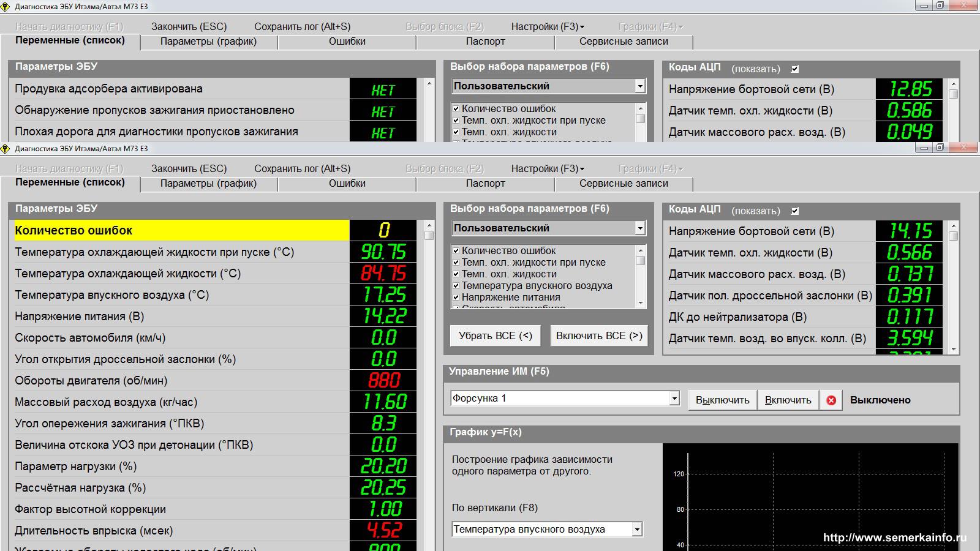The width and height of the screenshot is (980, 551).
Task: Expand the lower window Пользовательский parameter set dropdown
Action: (640, 228)
